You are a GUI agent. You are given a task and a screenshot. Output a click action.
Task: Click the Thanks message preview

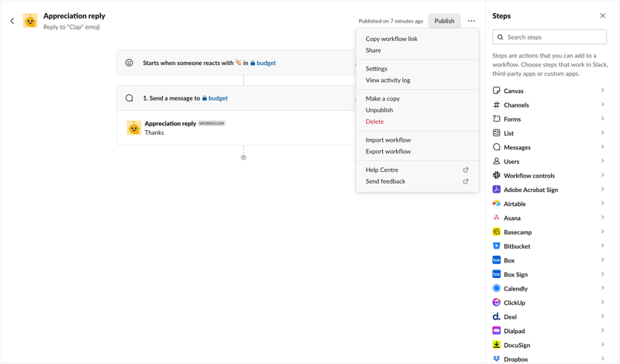[x=154, y=132]
